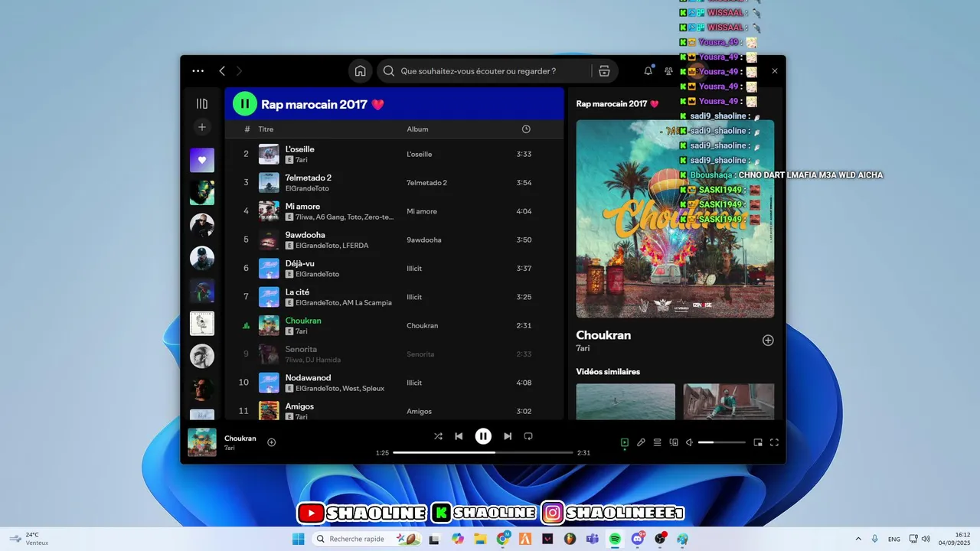Screen dimensions: 980x551
Task: Sort tracks by Titre column
Action: click(266, 129)
